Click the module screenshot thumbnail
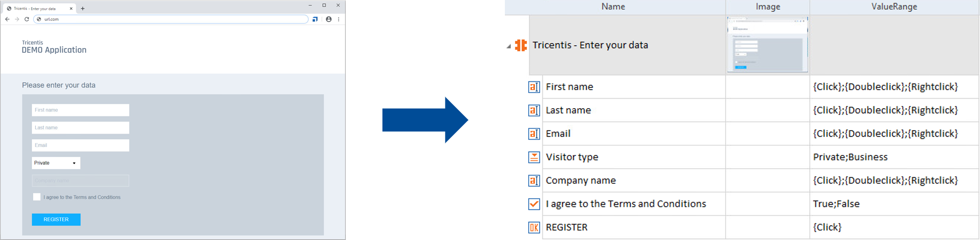 click(767, 44)
